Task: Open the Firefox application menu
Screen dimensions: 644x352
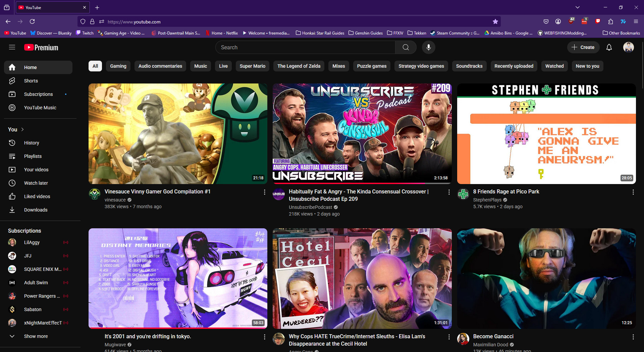Action: [636, 21]
